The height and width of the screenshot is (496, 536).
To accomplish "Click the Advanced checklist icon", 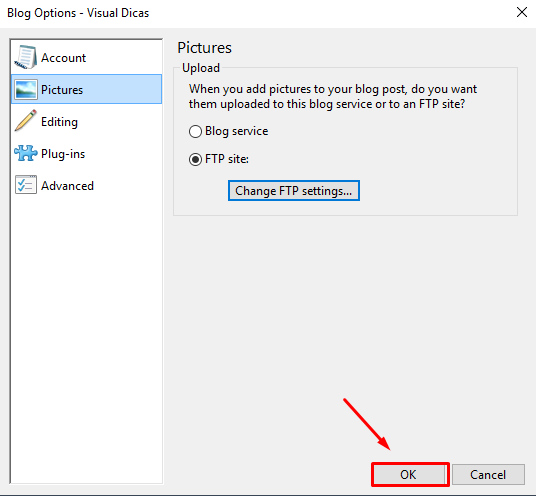I will coord(26,185).
